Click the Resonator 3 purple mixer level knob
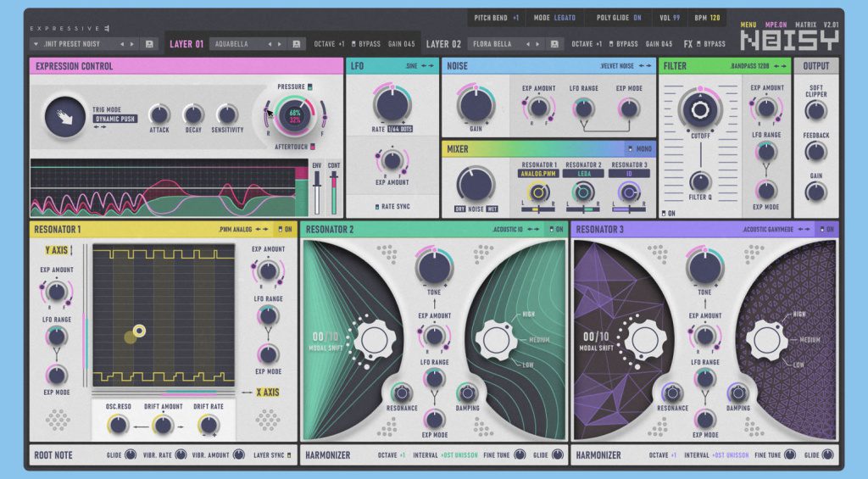 coord(629,192)
